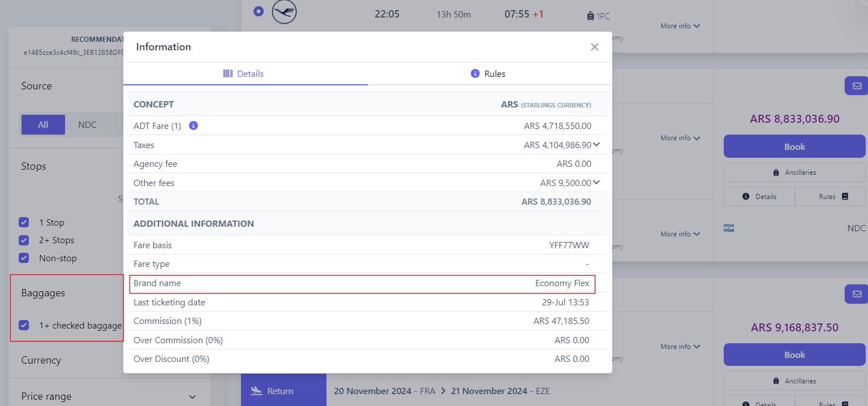Expand the Price range section
The image size is (868, 406).
tap(192, 396)
